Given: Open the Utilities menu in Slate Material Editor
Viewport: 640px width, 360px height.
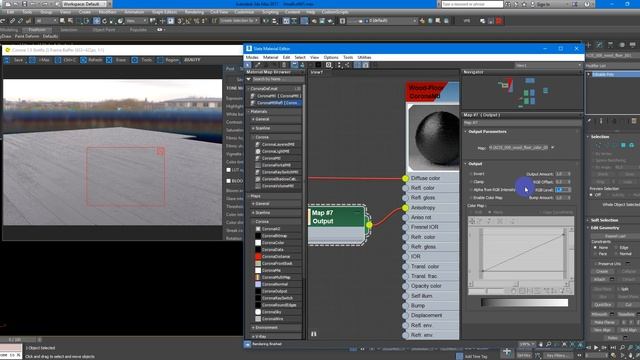Looking at the screenshot, I should (x=364, y=58).
